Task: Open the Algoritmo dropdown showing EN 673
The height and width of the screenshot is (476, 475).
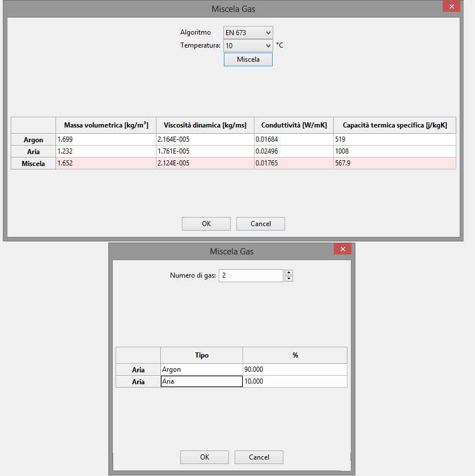Action: (248, 33)
